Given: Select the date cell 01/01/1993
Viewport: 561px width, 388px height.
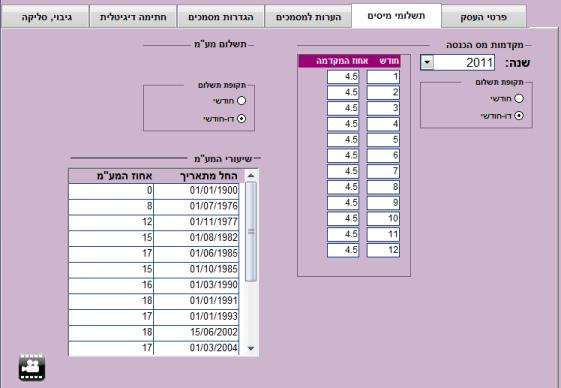Looking at the screenshot, I should pyautogui.click(x=196, y=316).
